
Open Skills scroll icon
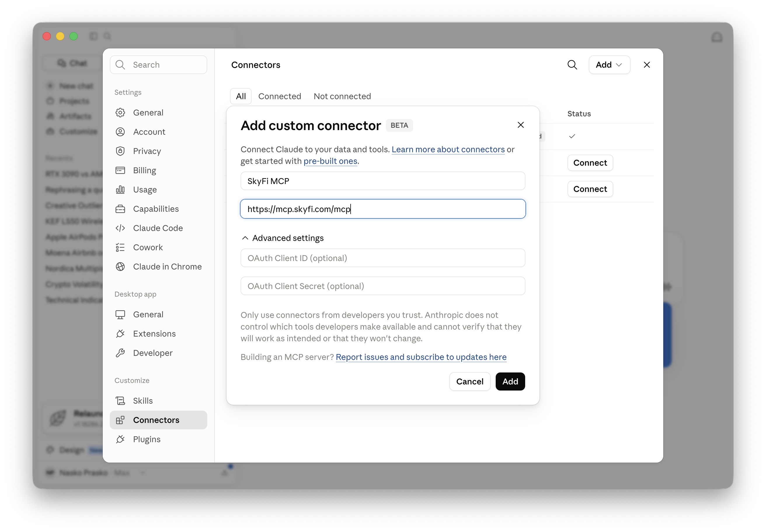pos(120,401)
